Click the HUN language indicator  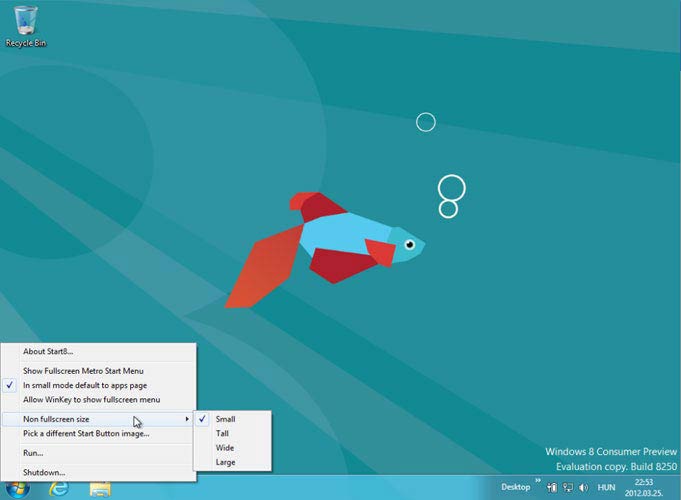click(x=608, y=487)
